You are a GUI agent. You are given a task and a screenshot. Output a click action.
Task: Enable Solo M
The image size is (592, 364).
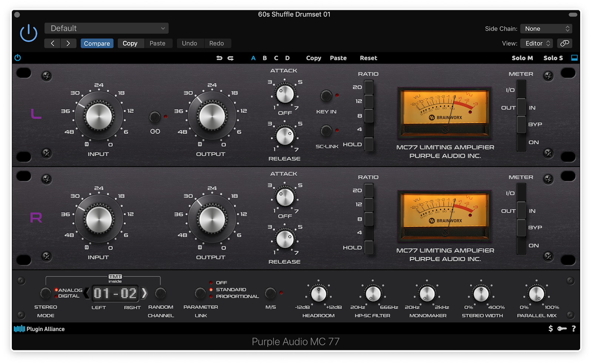pyautogui.click(x=522, y=58)
